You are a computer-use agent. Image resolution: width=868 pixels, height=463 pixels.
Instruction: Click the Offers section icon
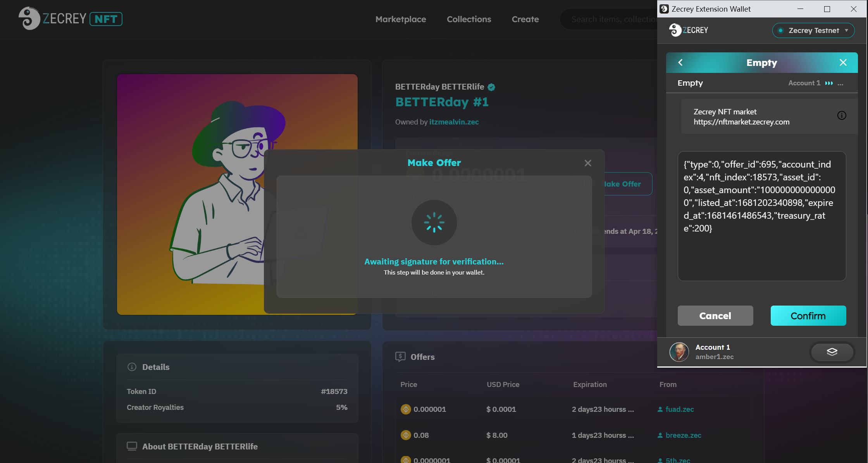click(x=400, y=357)
